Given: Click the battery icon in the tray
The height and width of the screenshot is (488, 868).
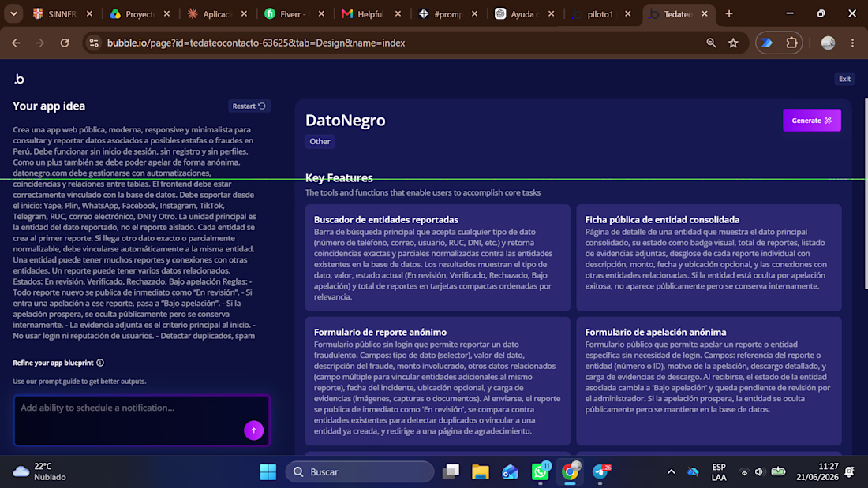Looking at the screenshot, I should (x=778, y=472).
